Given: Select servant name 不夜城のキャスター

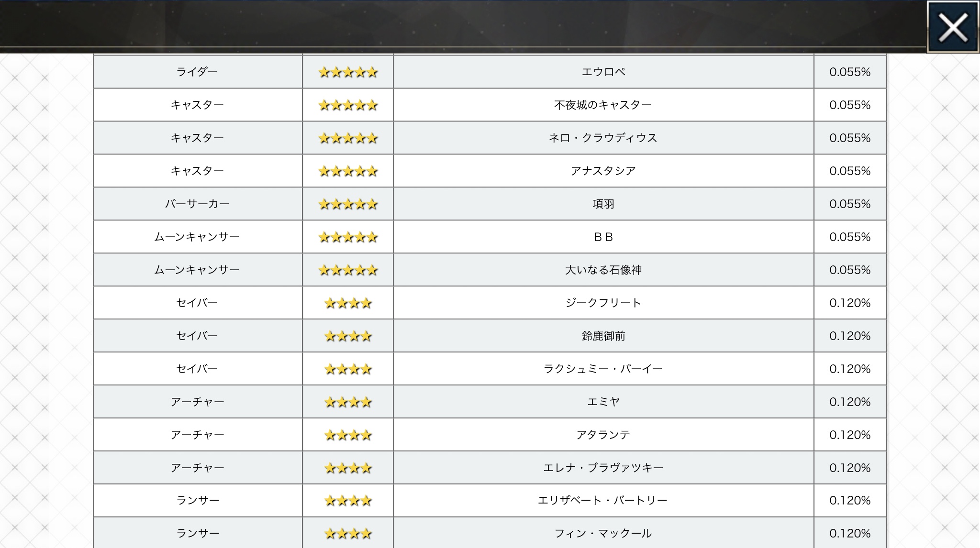Looking at the screenshot, I should point(603,105).
